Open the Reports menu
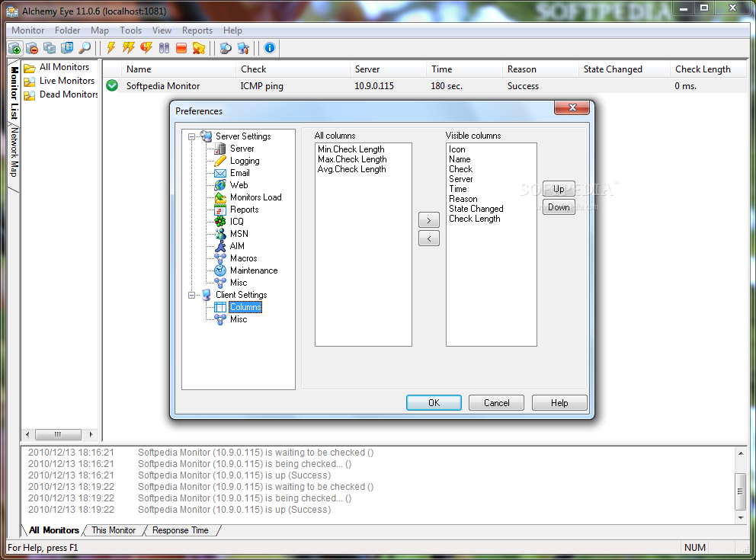This screenshot has width=756, height=560. [197, 30]
